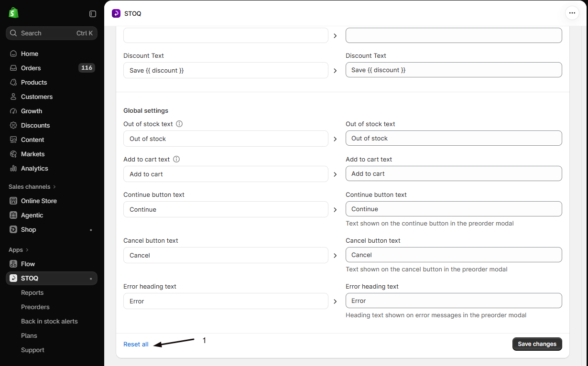Expand Sales channels section
The image size is (588, 366).
click(x=32, y=186)
